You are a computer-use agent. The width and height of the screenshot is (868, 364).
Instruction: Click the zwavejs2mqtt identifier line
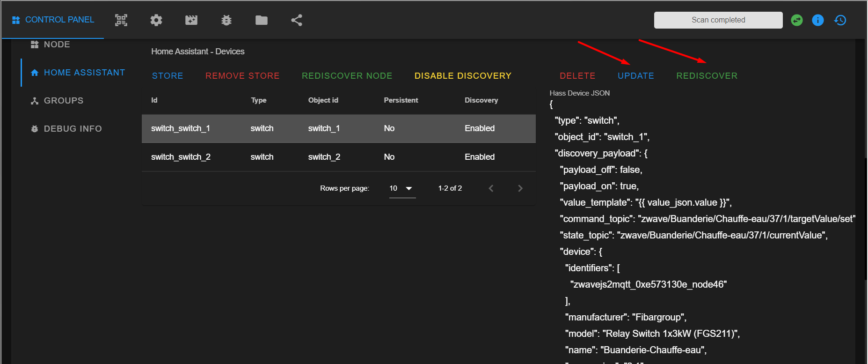649,284
